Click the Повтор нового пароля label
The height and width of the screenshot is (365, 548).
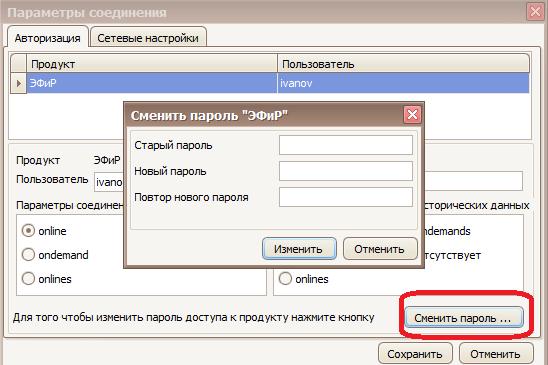click(x=192, y=197)
